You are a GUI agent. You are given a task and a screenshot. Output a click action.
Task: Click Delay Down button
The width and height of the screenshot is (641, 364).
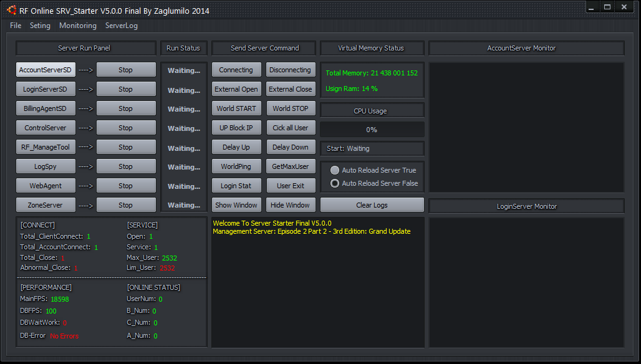pyautogui.click(x=291, y=147)
